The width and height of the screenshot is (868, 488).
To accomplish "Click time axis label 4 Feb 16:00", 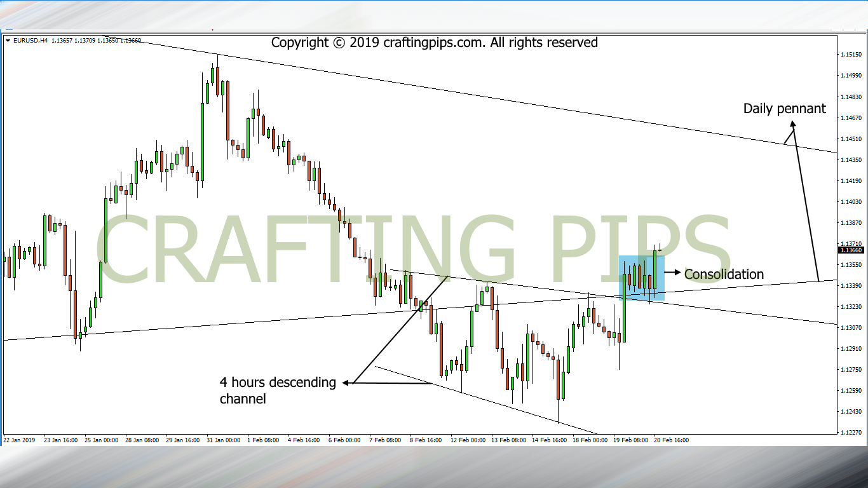I will [x=304, y=440].
